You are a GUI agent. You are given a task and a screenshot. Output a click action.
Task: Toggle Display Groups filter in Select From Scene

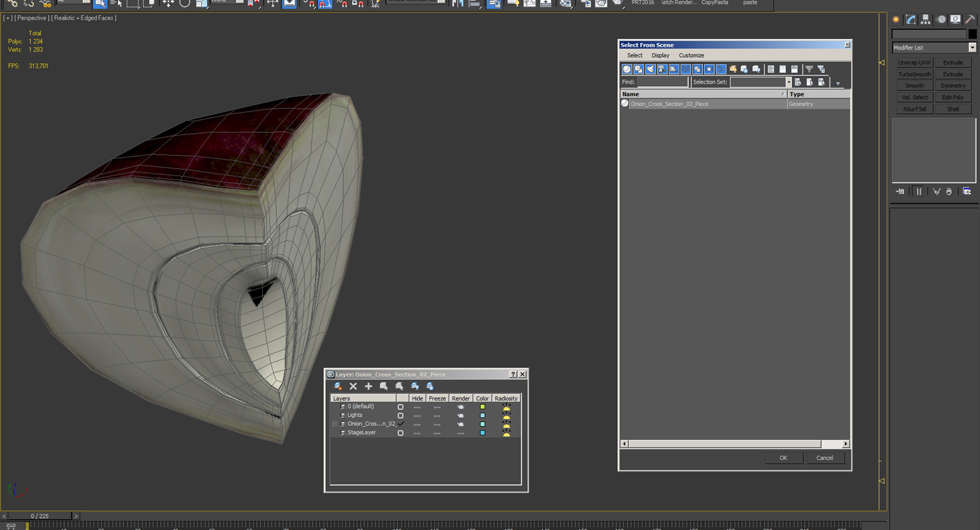click(x=697, y=69)
